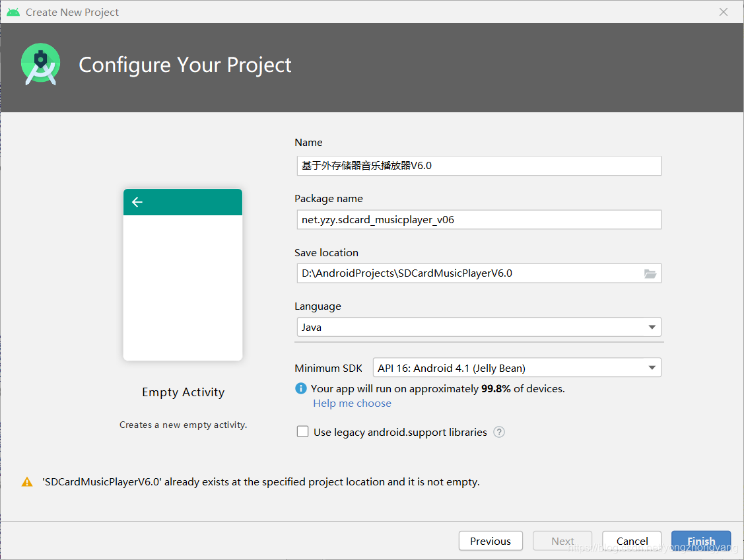This screenshot has width=744, height=560.
Task: Click the 'Package name' label
Action: coord(329,199)
